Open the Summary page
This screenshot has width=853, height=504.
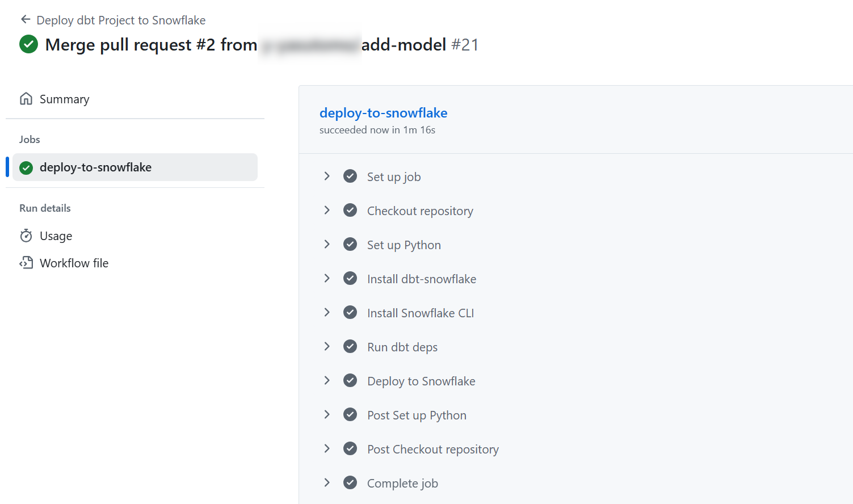click(64, 99)
